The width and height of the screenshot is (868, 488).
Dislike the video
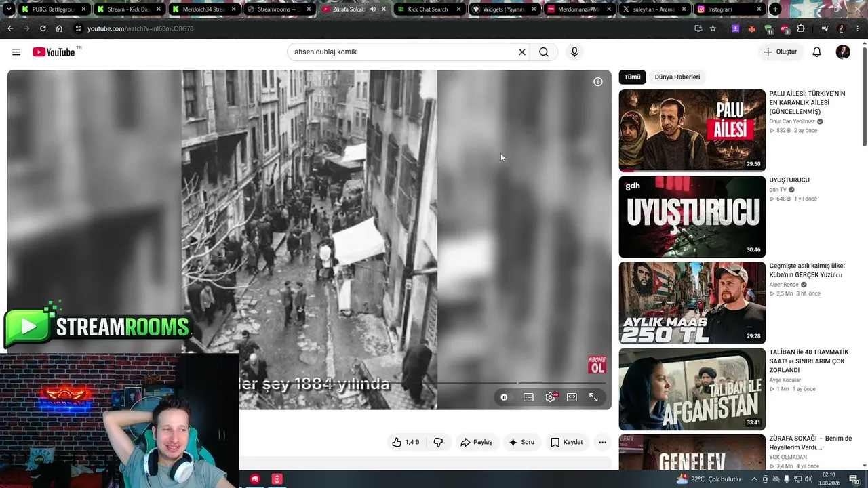pyautogui.click(x=438, y=443)
